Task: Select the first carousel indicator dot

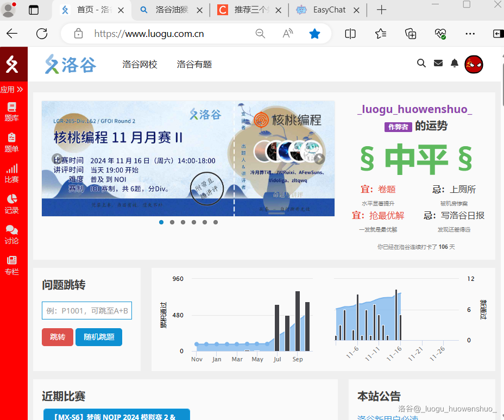Action: pos(161,222)
